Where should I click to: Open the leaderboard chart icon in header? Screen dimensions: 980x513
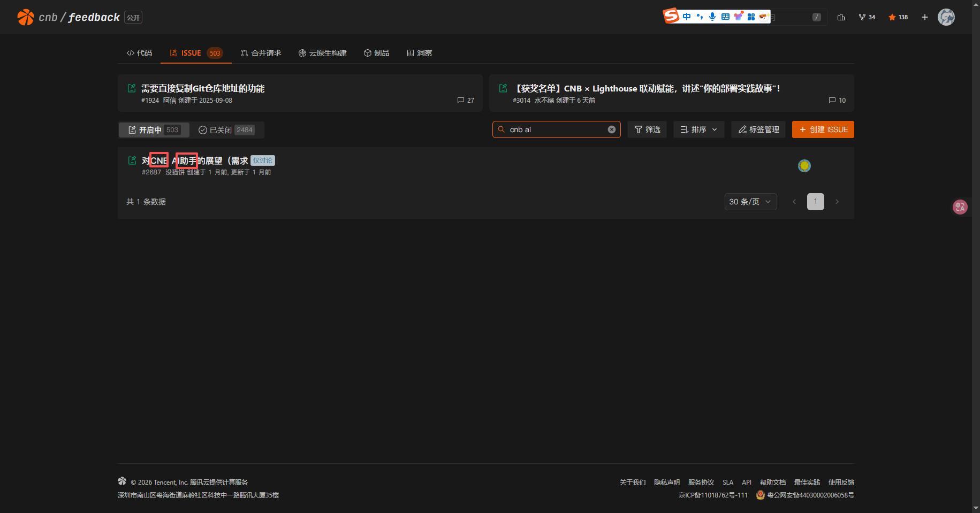click(841, 17)
